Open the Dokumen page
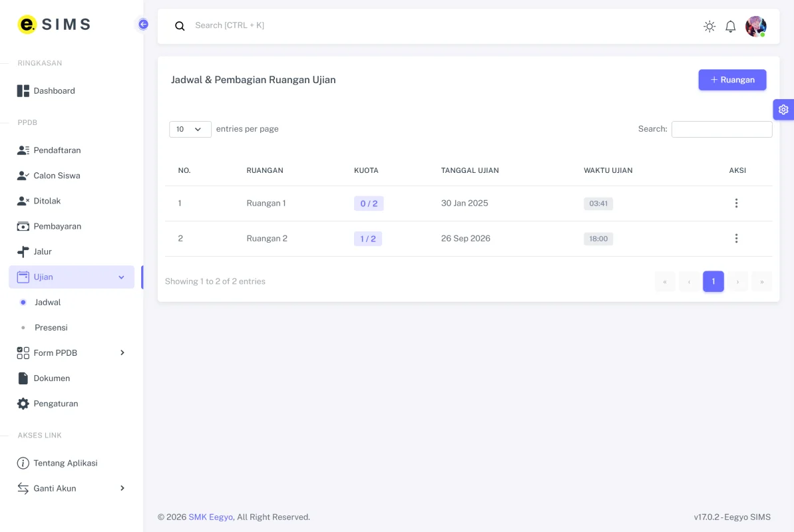Image resolution: width=794 pixels, height=532 pixels. point(71,378)
